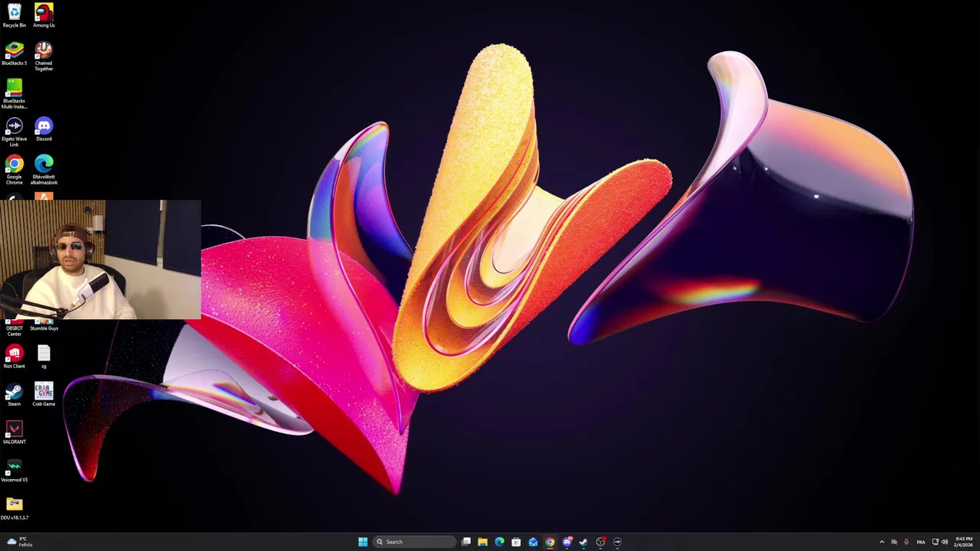The image size is (980, 551).
Task: Open the Microsoft Edge desktop shortcut
Action: pyautogui.click(x=44, y=170)
